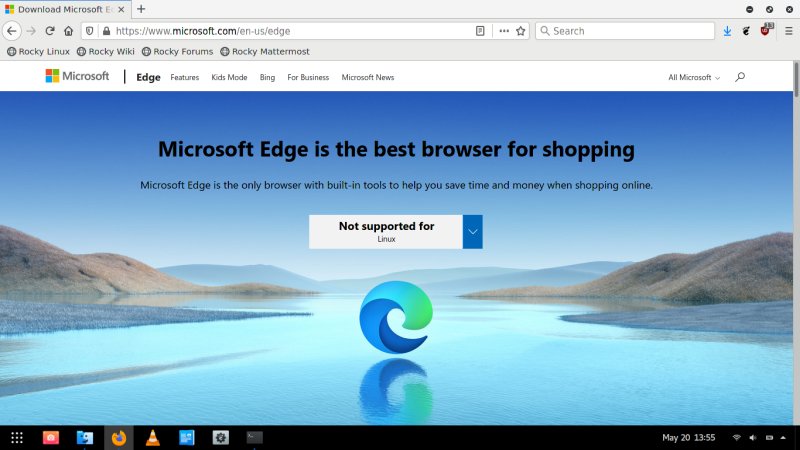The width and height of the screenshot is (800, 450).
Task: Open the file manager in taskbar
Action: click(85, 438)
